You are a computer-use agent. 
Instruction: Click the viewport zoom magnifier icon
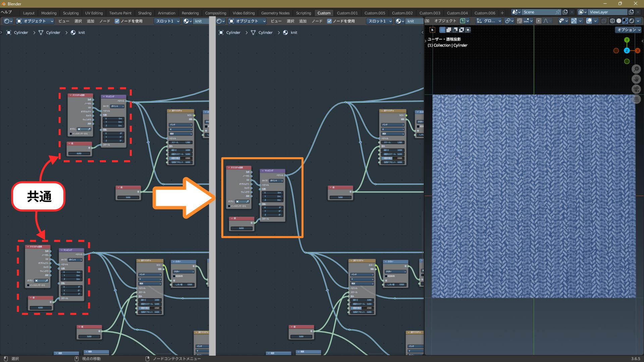636,69
